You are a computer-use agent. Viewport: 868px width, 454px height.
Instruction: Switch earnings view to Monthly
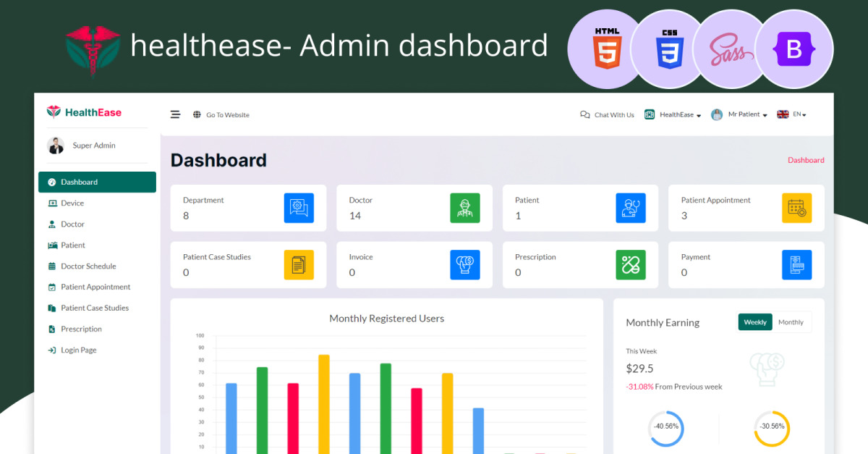pyautogui.click(x=791, y=322)
